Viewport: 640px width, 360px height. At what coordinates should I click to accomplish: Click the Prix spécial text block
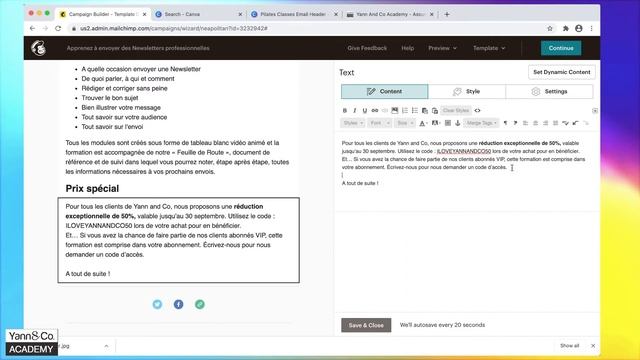point(178,240)
